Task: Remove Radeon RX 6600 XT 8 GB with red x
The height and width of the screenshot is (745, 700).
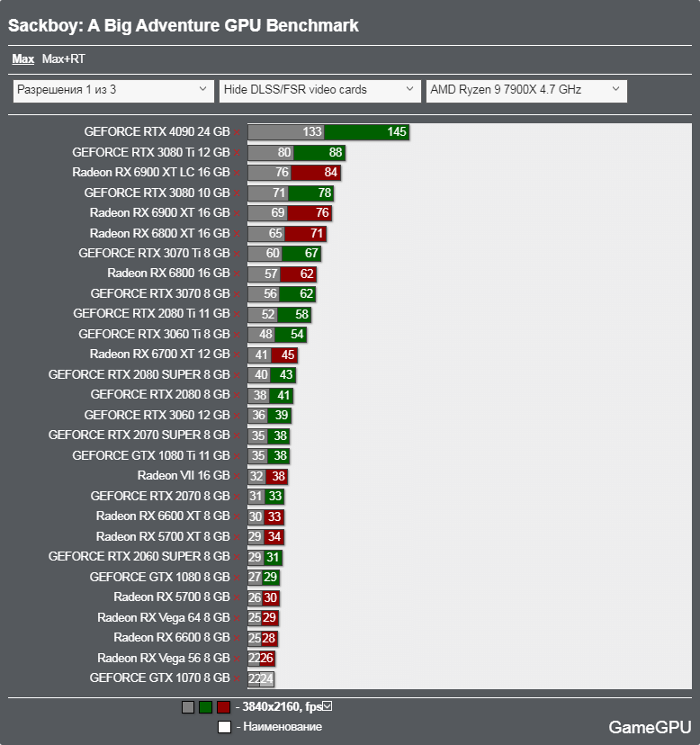Action: click(237, 517)
